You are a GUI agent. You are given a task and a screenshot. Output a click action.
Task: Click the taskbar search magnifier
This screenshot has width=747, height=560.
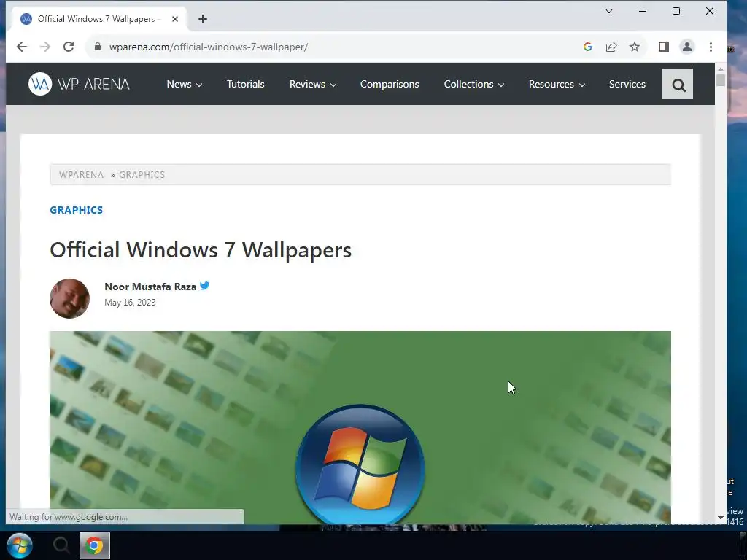pyautogui.click(x=61, y=545)
